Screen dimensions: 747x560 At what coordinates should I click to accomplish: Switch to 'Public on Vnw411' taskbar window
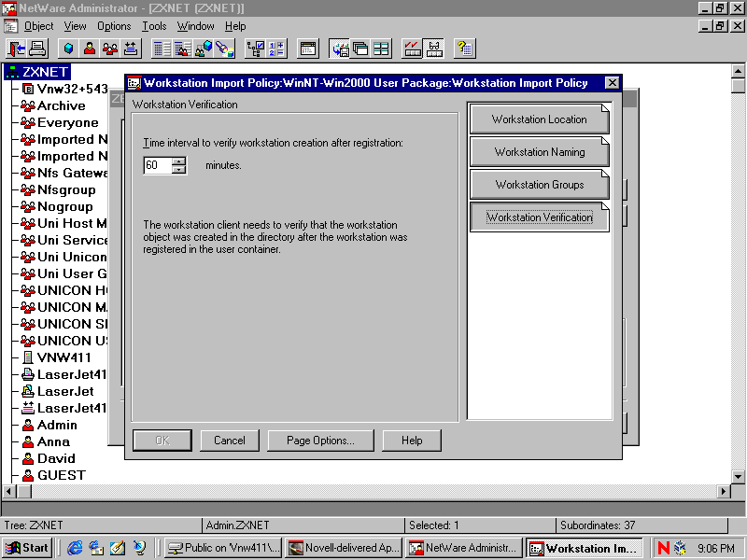pyautogui.click(x=224, y=548)
